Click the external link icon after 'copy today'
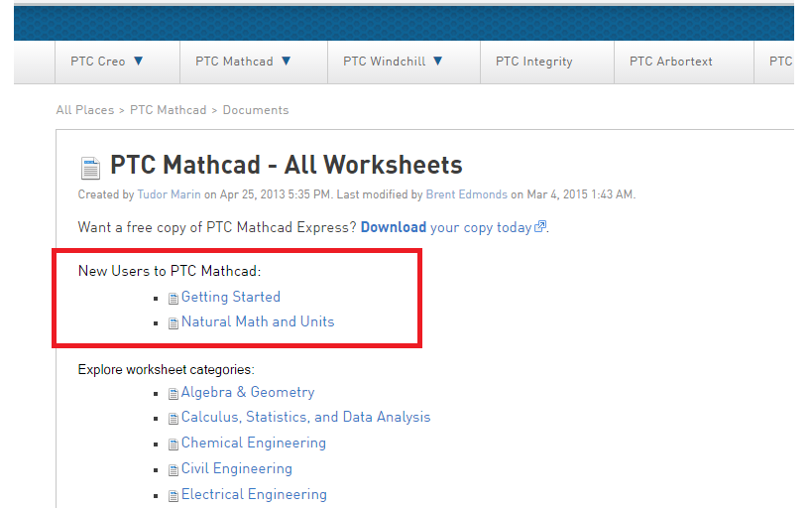The width and height of the screenshot is (812, 508). [x=540, y=227]
